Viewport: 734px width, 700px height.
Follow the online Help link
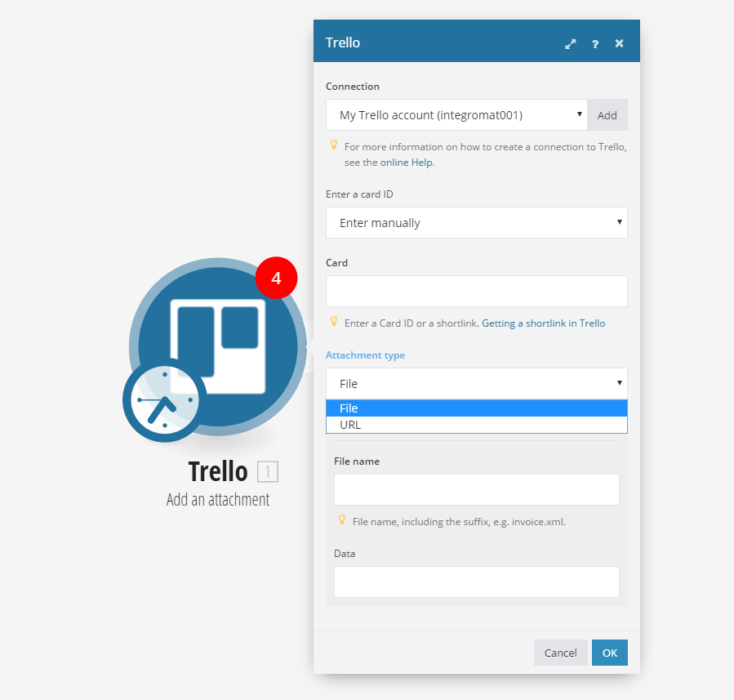tap(407, 163)
